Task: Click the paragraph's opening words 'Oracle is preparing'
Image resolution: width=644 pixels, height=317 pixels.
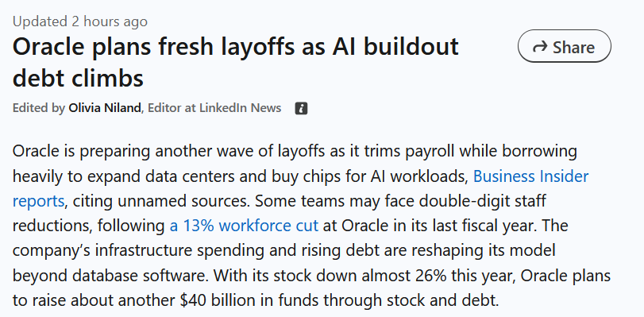Action: pyautogui.click(x=82, y=152)
